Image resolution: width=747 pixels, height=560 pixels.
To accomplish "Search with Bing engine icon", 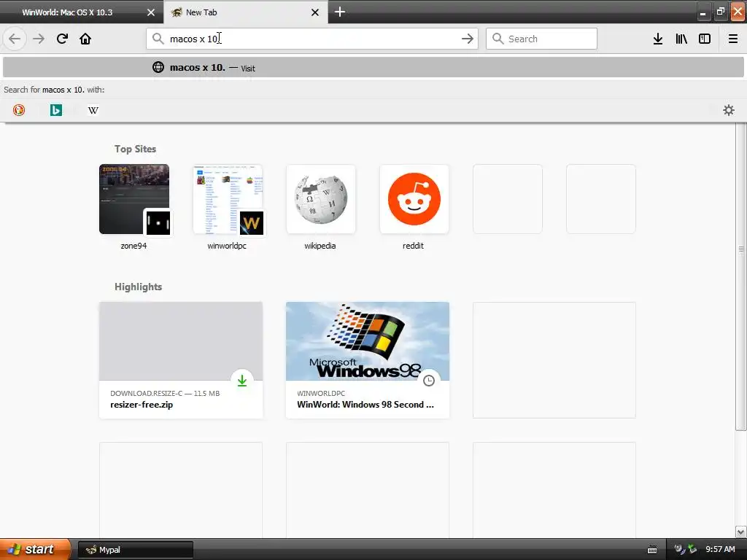I will pyautogui.click(x=55, y=110).
